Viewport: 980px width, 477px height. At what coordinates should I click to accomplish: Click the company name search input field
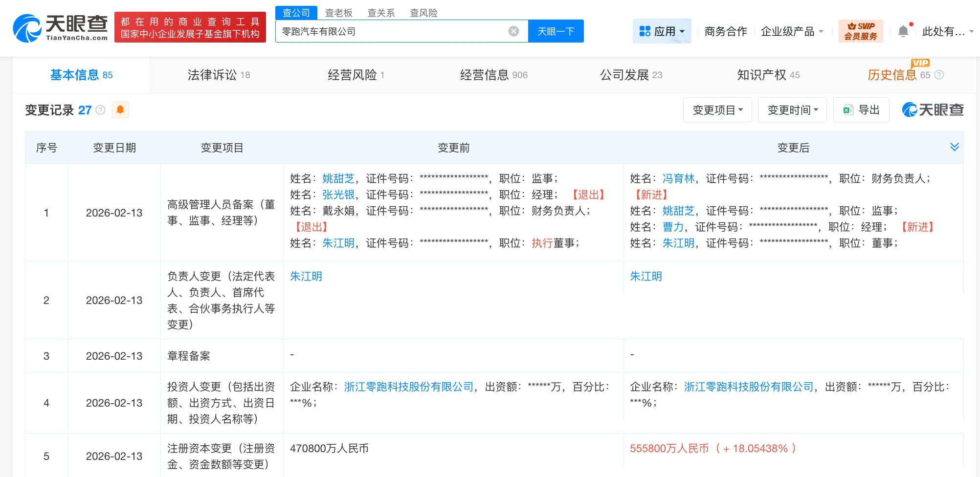tap(391, 31)
